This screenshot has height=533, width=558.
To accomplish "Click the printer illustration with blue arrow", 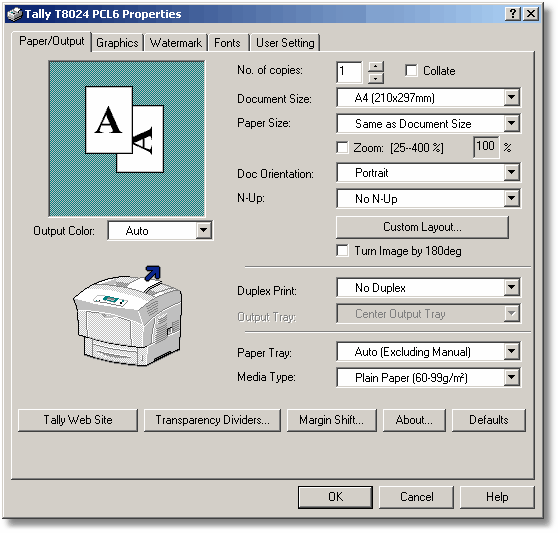I will [128, 316].
